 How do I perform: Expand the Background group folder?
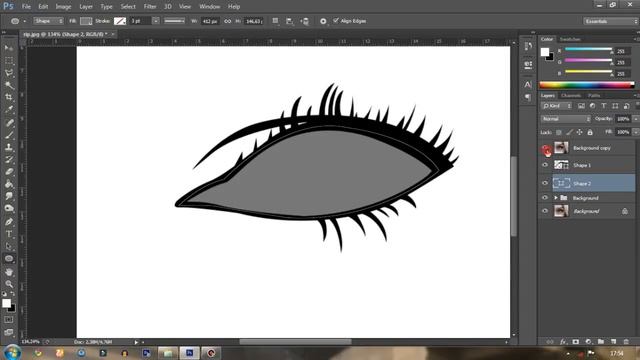pyautogui.click(x=556, y=198)
